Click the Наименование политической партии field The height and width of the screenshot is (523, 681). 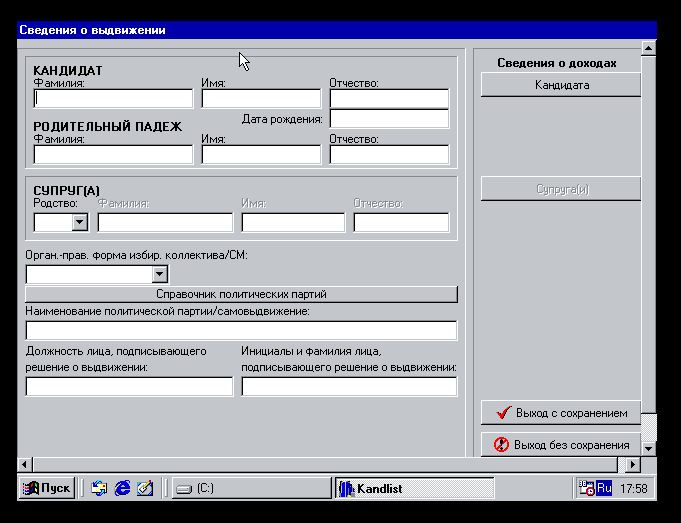point(241,330)
